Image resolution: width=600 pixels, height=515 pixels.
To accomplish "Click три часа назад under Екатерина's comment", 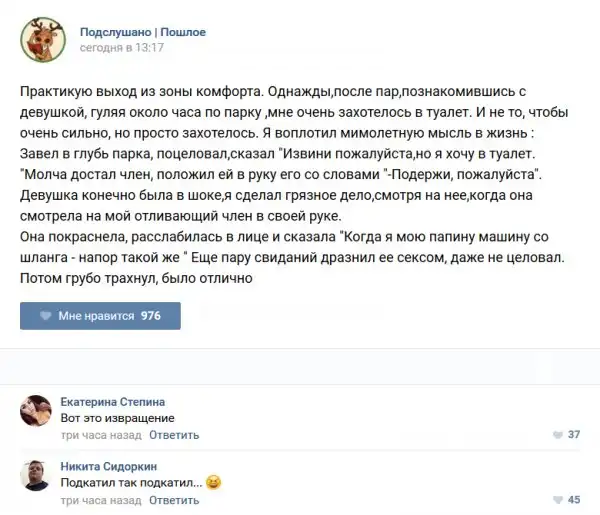I will tap(101, 435).
